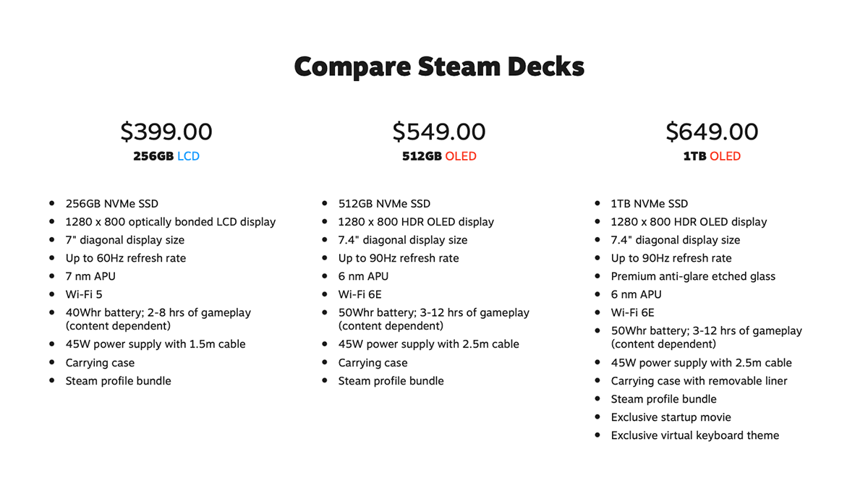Click Exclusive virtual keyboard theme line
This screenshot has width=868, height=488.
point(695,435)
